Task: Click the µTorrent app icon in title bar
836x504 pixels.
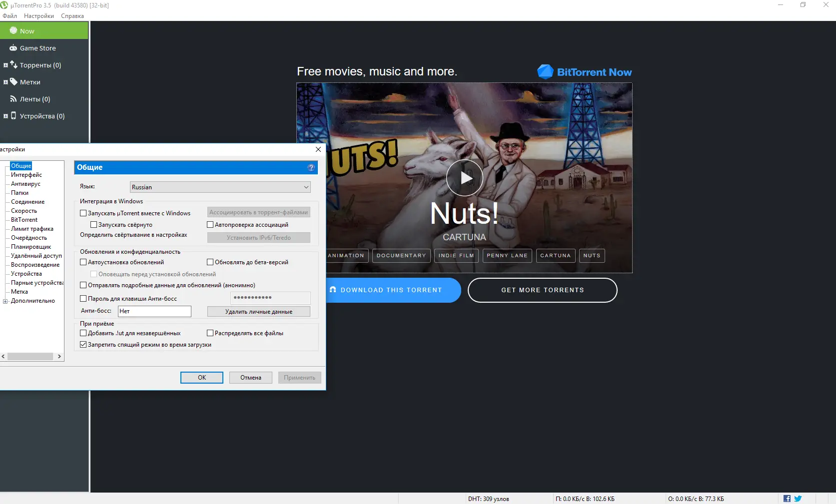Action: 4,5
